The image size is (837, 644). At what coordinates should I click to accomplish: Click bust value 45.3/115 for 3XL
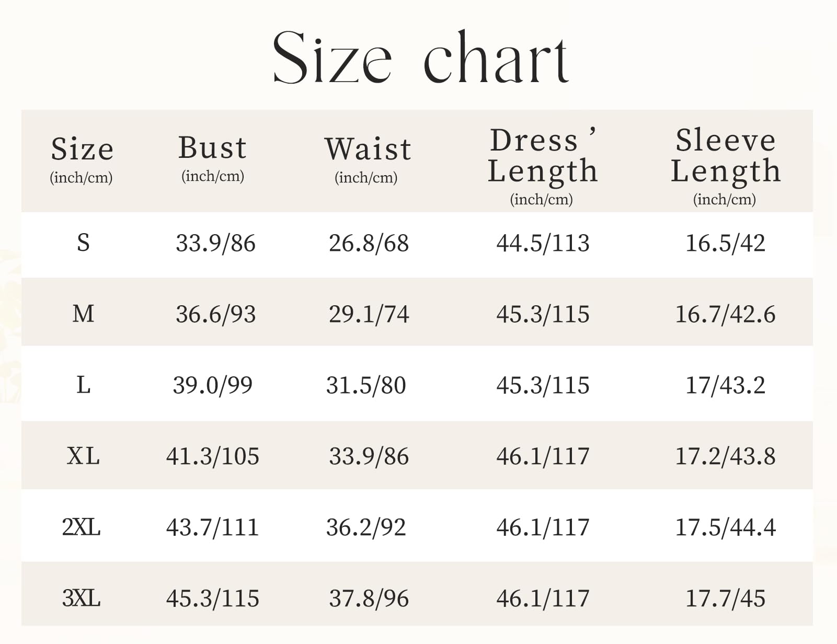point(212,598)
